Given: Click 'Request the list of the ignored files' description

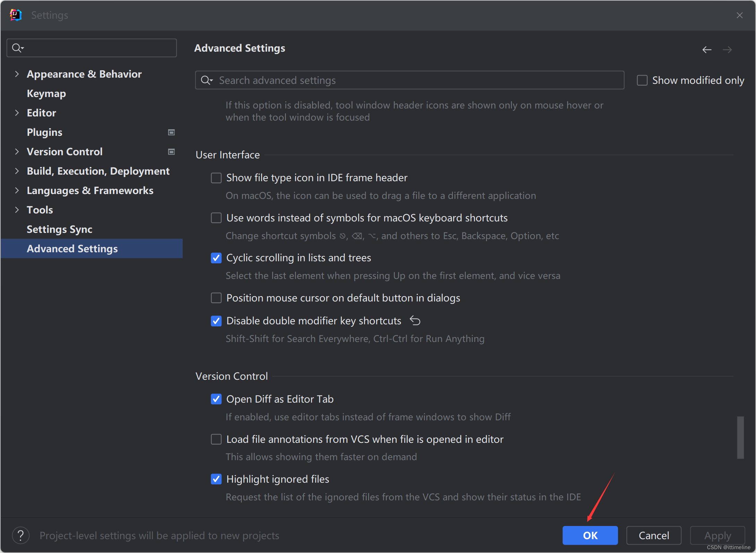Looking at the screenshot, I should [x=403, y=497].
